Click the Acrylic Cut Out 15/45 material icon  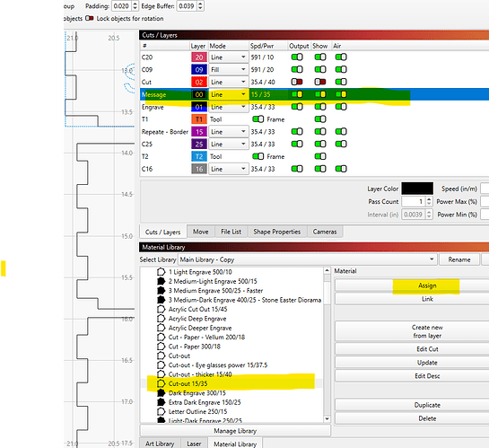161,309
